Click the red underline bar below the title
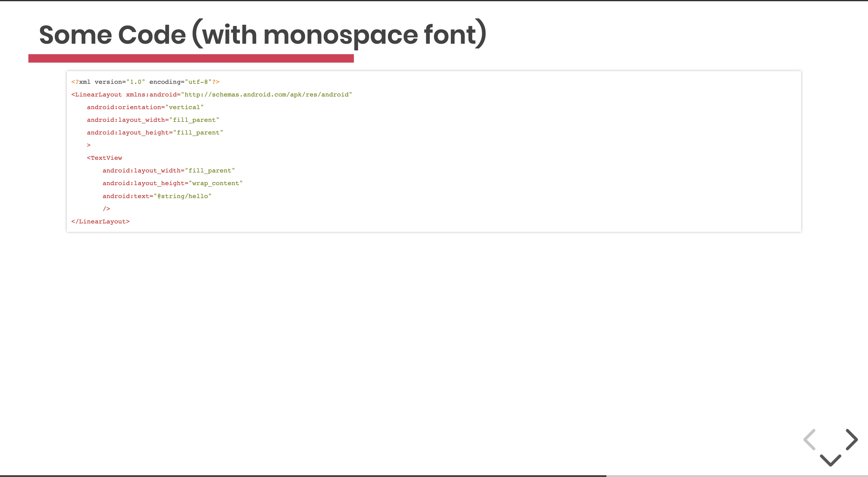 pyautogui.click(x=191, y=58)
